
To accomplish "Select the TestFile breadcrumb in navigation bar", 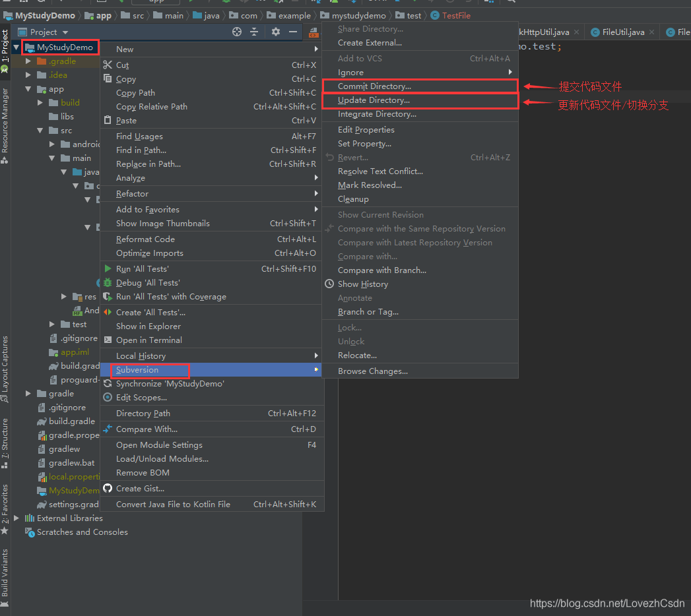I will (x=455, y=15).
